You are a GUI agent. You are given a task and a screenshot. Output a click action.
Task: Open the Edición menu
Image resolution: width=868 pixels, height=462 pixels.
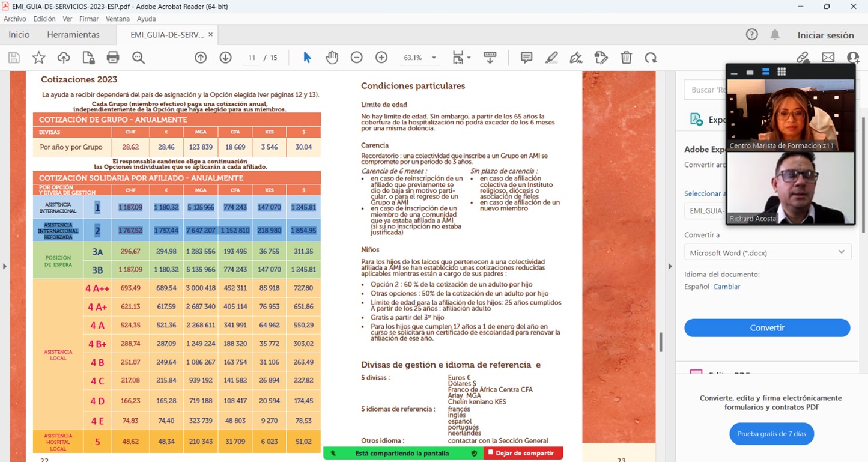pos(44,19)
